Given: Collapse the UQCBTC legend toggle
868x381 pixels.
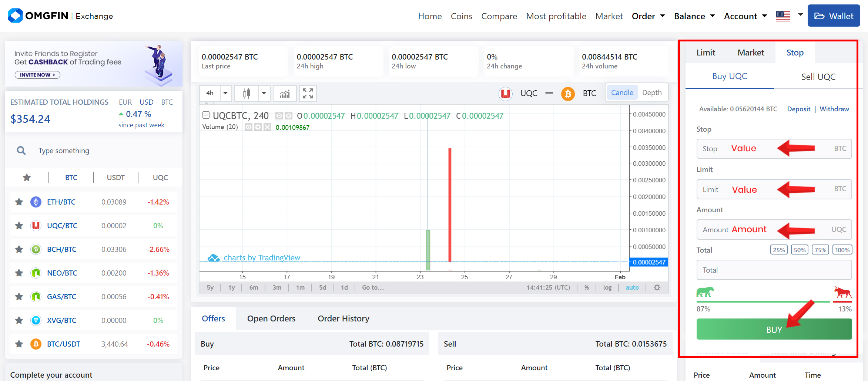Looking at the screenshot, I should click(206, 115).
